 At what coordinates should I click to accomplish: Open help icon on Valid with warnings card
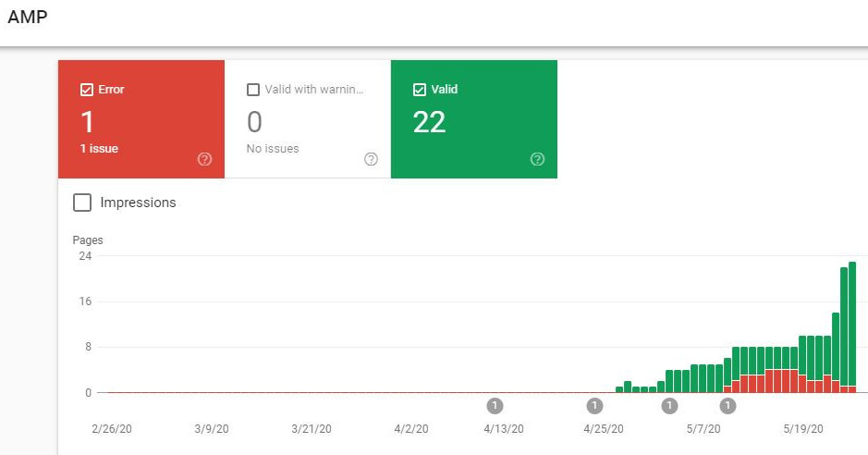point(371,159)
